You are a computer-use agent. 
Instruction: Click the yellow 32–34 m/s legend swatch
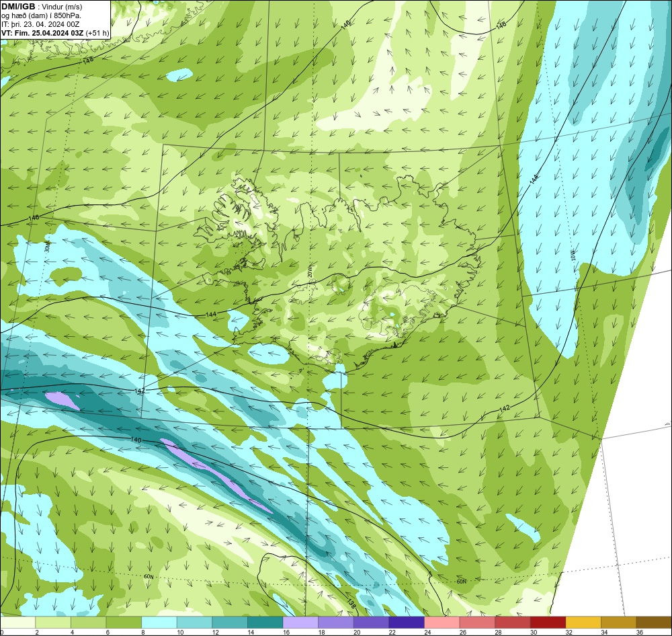(583, 623)
